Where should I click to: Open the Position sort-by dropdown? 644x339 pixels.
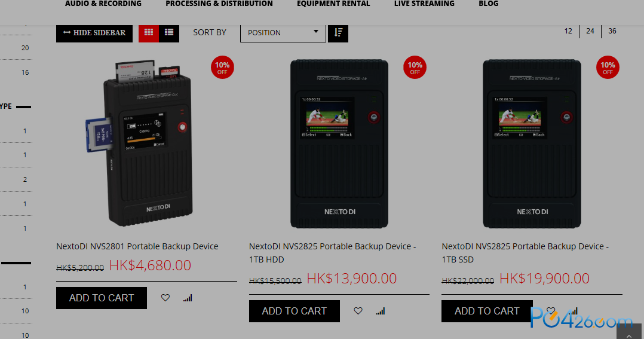point(283,33)
